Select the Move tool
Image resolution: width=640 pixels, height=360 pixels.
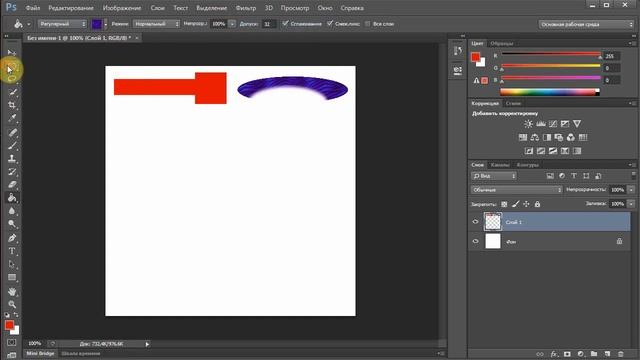tap(12, 53)
